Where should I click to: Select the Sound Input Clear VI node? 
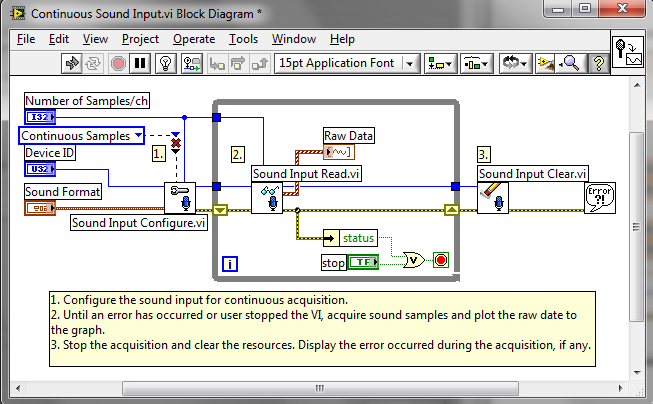click(493, 198)
